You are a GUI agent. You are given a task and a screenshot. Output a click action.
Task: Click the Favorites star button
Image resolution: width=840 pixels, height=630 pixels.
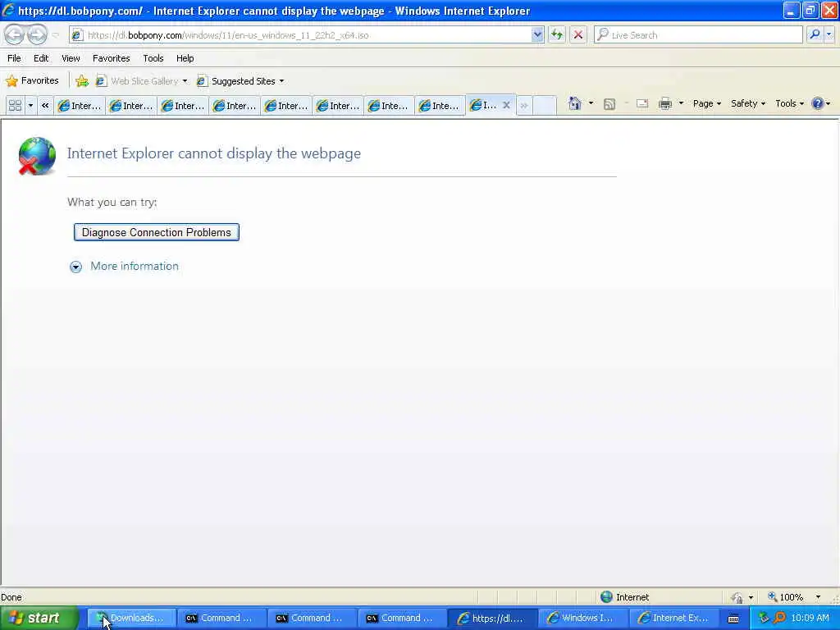pos(32,81)
